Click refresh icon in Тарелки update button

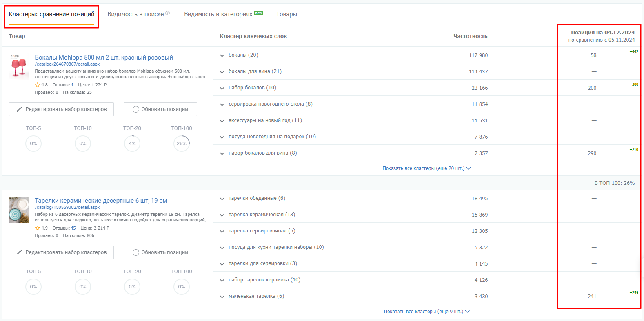click(x=136, y=252)
